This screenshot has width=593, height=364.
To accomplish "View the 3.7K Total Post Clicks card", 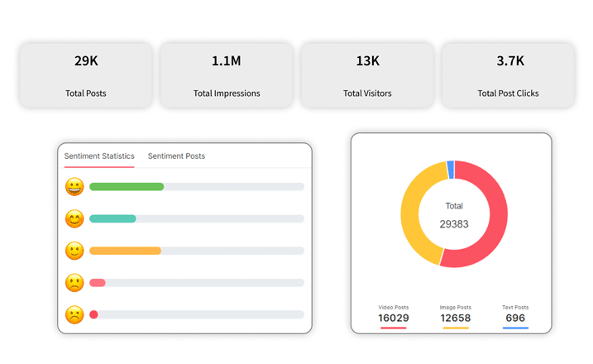I will 508,75.
